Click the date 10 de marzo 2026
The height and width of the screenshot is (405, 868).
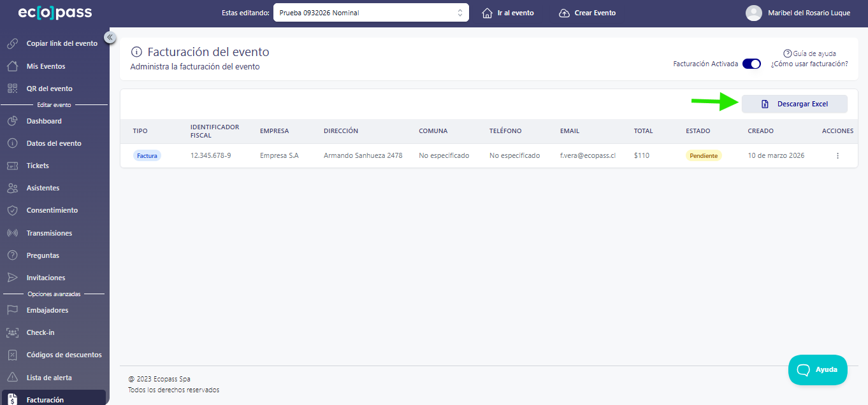click(x=776, y=155)
